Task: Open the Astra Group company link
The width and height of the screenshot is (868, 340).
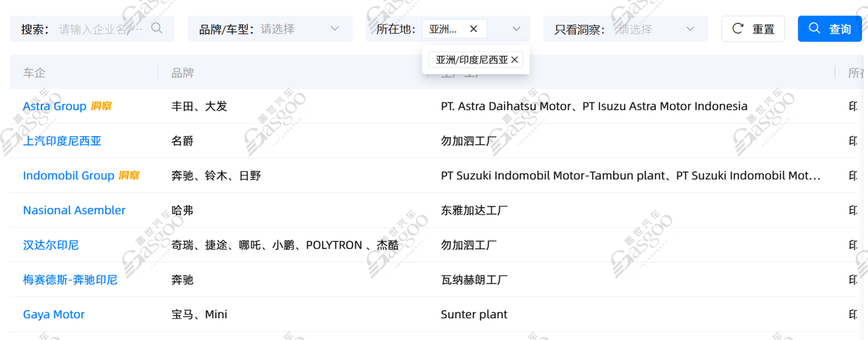Action: coord(54,106)
